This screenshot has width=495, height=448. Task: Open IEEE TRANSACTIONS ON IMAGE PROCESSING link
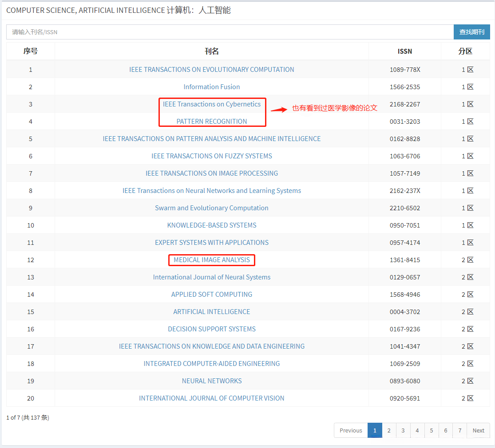(x=211, y=173)
